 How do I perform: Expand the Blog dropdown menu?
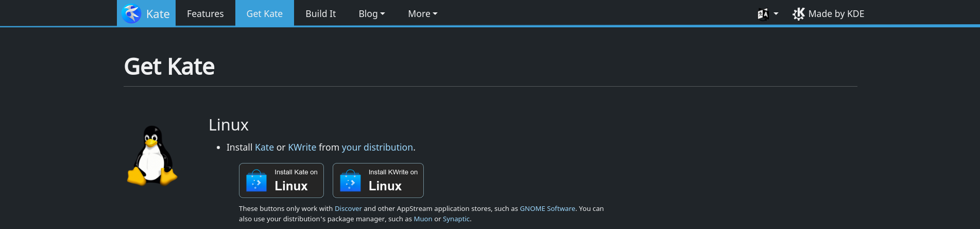click(x=371, y=14)
